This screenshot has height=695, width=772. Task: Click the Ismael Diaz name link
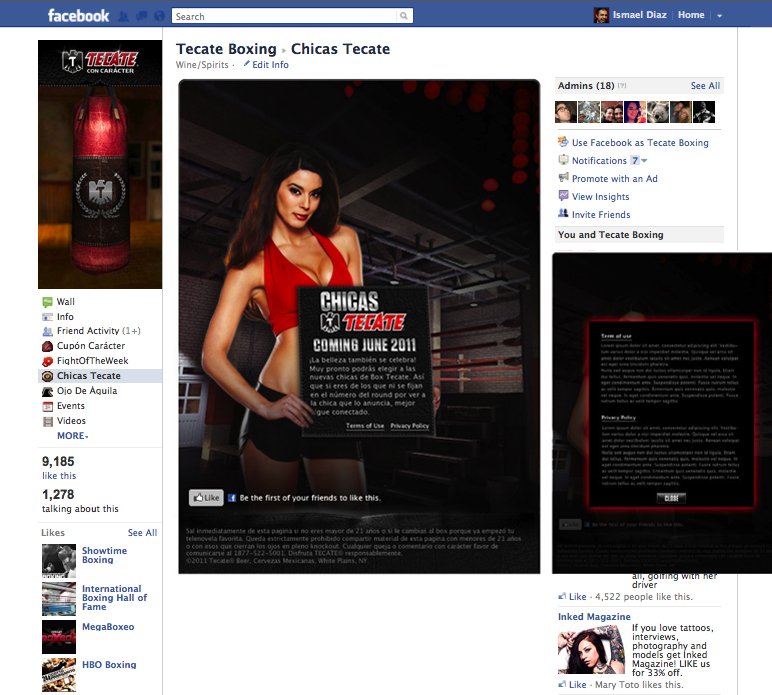click(640, 15)
